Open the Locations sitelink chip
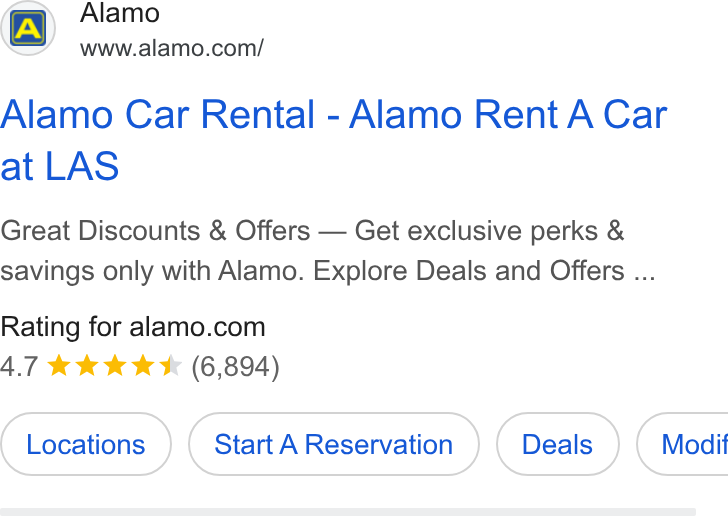The width and height of the screenshot is (728, 516). (86, 444)
